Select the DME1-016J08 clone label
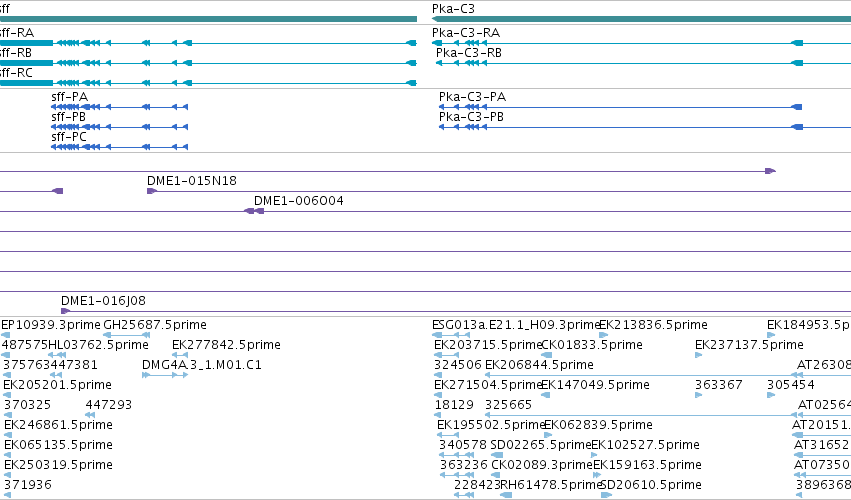The width and height of the screenshot is (851, 500). pos(103,300)
